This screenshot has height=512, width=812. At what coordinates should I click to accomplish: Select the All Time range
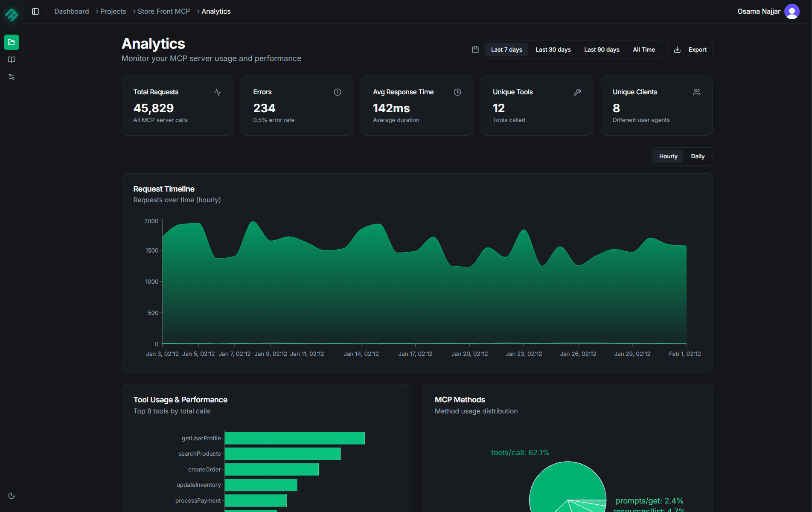pos(643,49)
